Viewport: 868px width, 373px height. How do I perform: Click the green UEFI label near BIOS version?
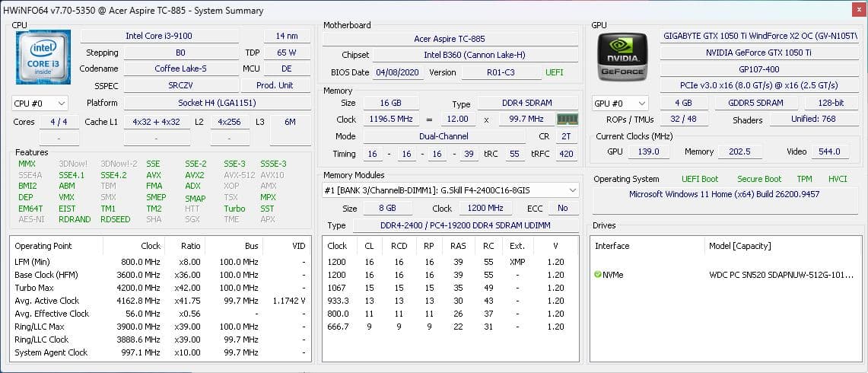tap(555, 72)
